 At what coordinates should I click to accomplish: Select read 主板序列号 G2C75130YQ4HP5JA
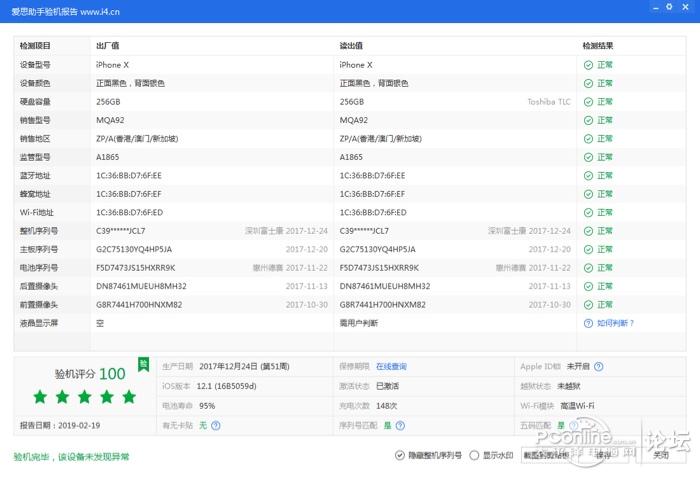click(378, 250)
